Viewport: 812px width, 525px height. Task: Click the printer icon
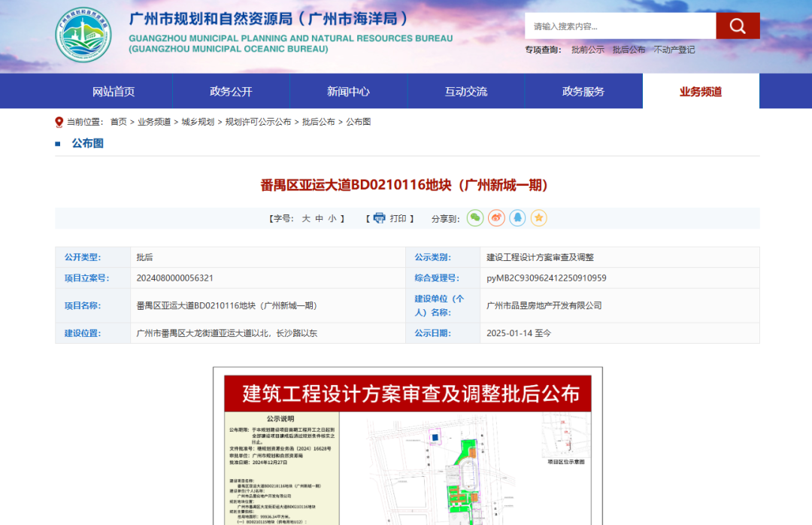click(379, 218)
